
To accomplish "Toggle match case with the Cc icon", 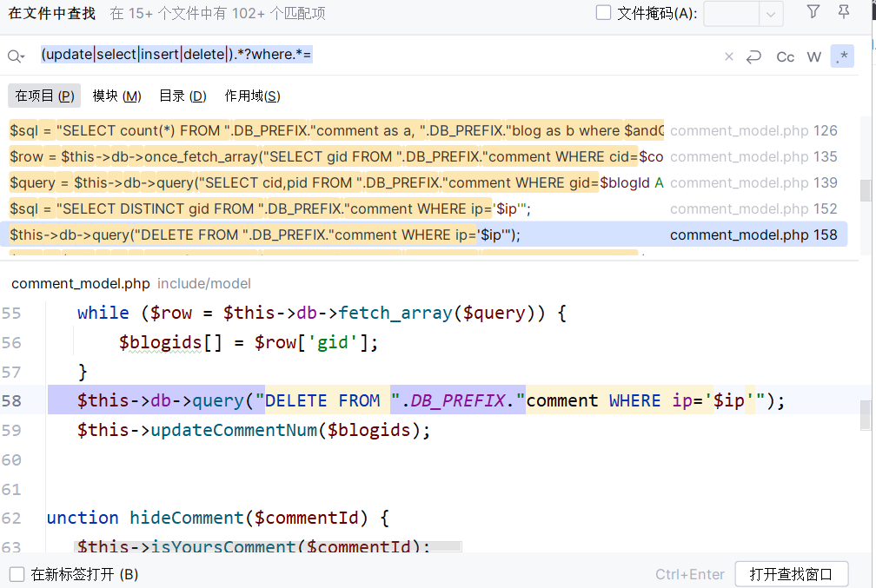I will coord(785,56).
